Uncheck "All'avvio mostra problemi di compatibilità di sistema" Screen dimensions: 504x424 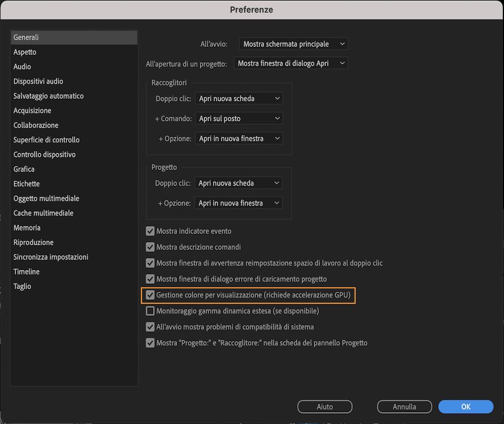point(150,327)
